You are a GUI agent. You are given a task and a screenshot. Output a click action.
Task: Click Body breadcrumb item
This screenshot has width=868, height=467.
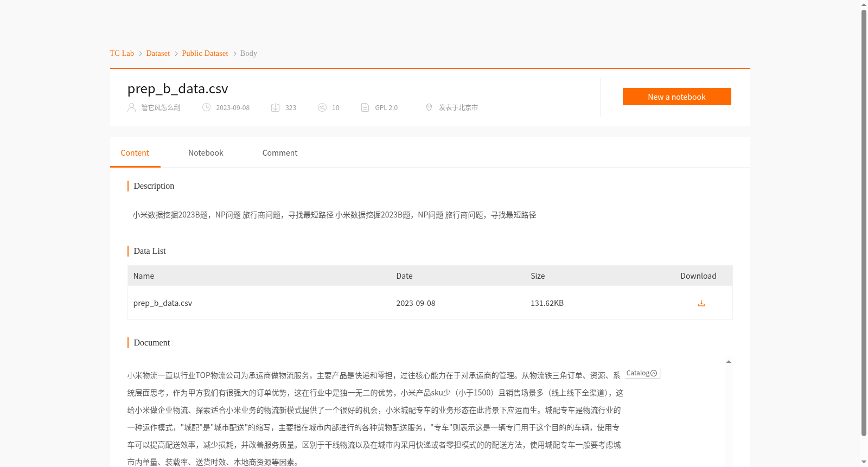[x=248, y=53]
